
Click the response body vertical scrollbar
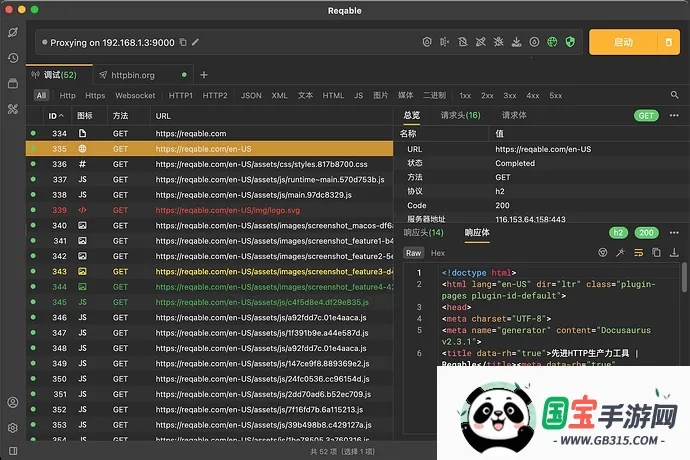tap(684, 277)
